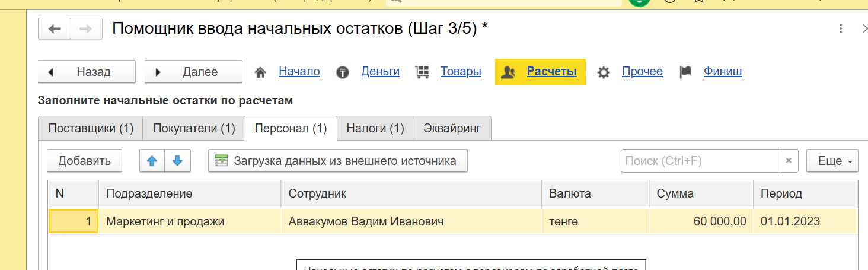Screen dimensions: 868x270
Task: Select the Эквайринг tab
Action: tap(452, 128)
